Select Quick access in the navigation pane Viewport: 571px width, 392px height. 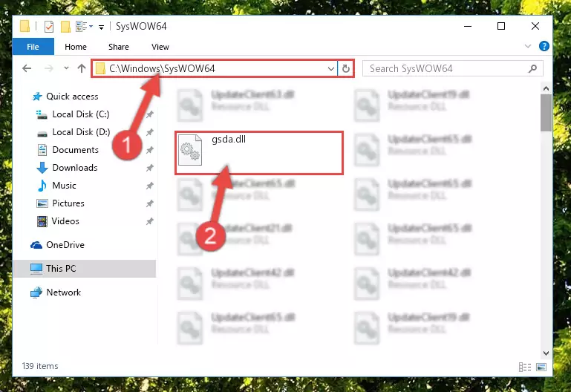[x=72, y=97]
